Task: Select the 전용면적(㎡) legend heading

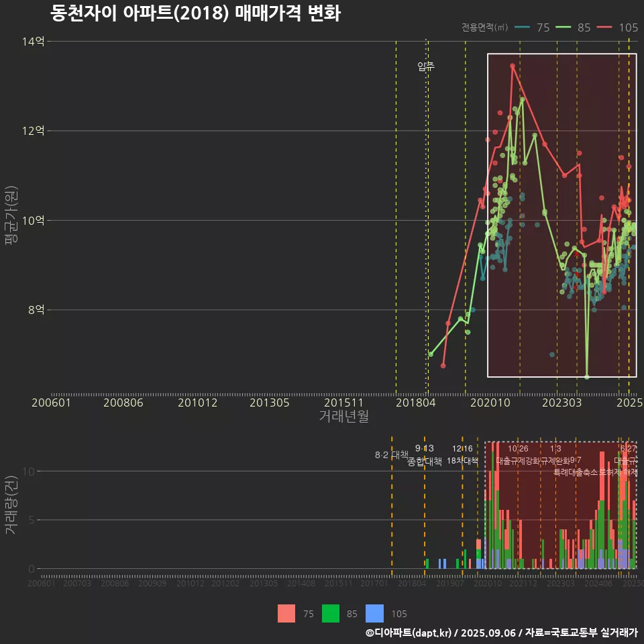Action: point(484,28)
